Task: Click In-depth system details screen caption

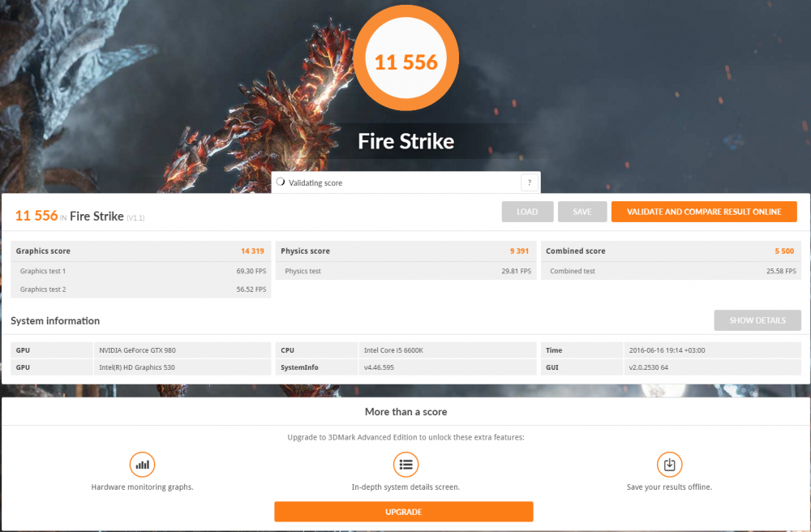Action: click(405, 487)
